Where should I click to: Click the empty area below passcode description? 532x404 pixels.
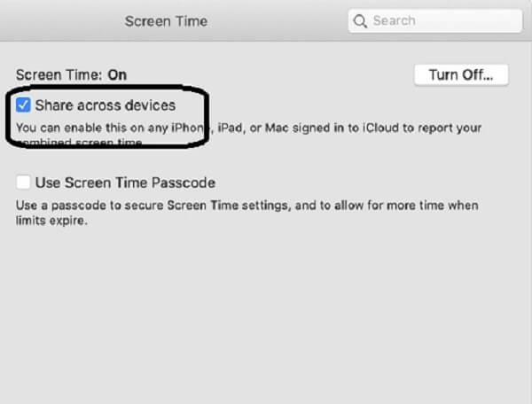pyautogui.click(x=266, y=310)
